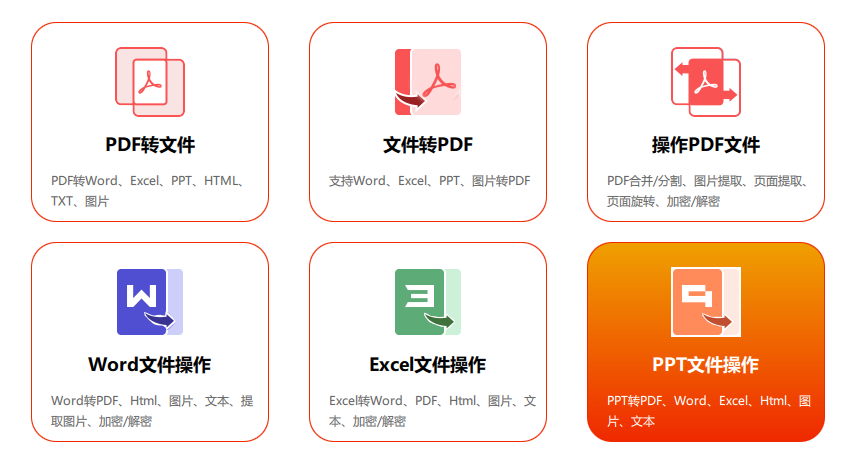Open the Word文件操作 title
The image size is (846, 467).
point(150,365)
